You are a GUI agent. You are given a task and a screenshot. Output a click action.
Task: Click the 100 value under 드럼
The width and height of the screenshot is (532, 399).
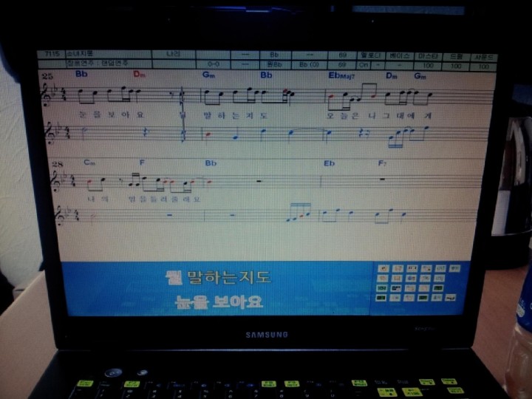456,66
